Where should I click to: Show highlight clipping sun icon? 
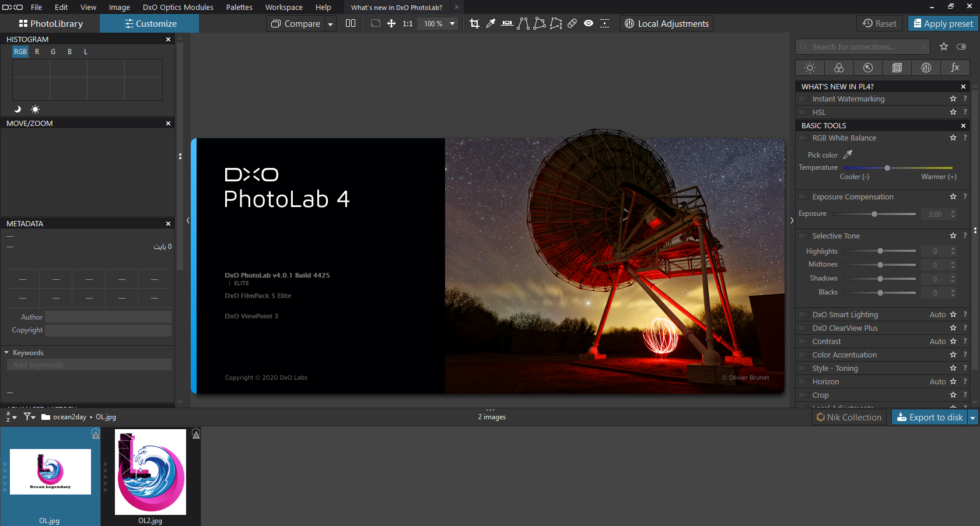[36, 109]
